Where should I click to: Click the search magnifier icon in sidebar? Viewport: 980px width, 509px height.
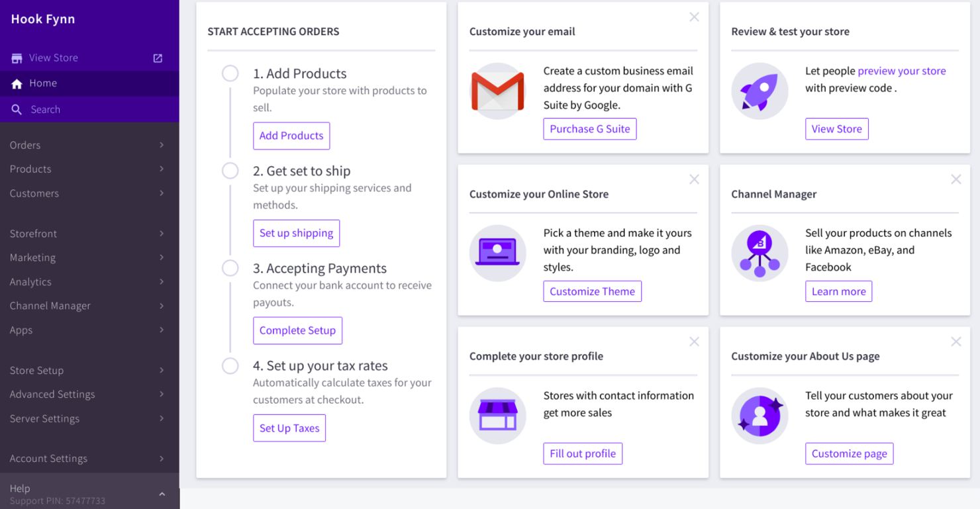[x=17, y=109]
